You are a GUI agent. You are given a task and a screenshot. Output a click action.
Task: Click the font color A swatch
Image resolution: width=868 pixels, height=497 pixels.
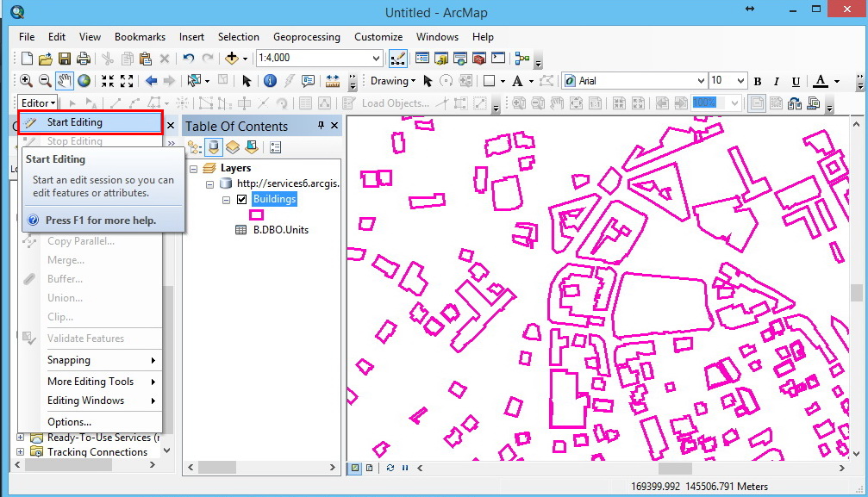coord(821,81)
